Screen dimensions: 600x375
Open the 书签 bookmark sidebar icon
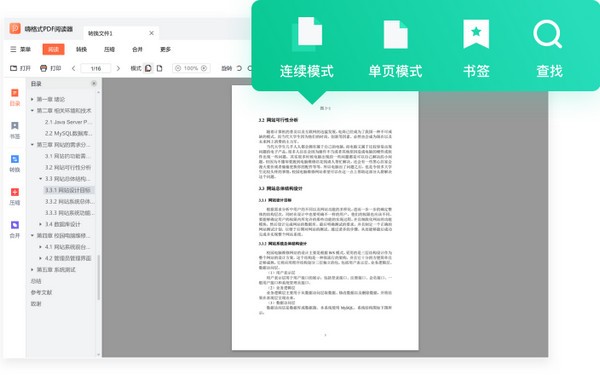point(15,130)
